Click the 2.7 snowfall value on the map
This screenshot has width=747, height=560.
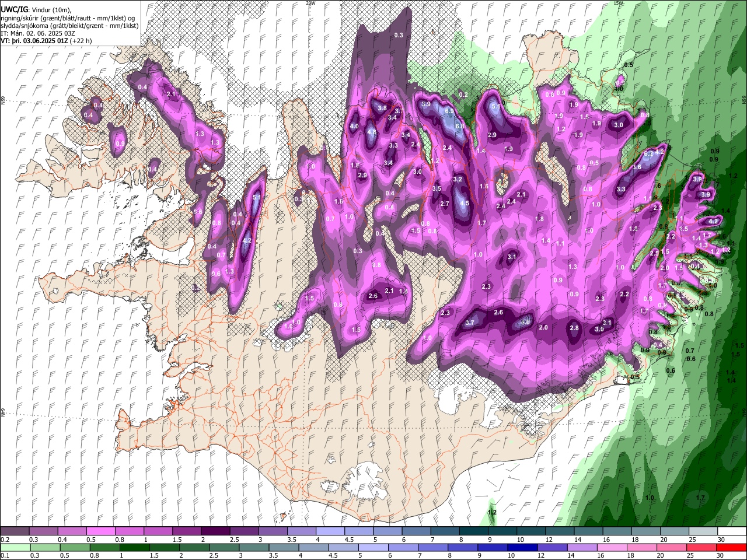[x=445, y=204]
